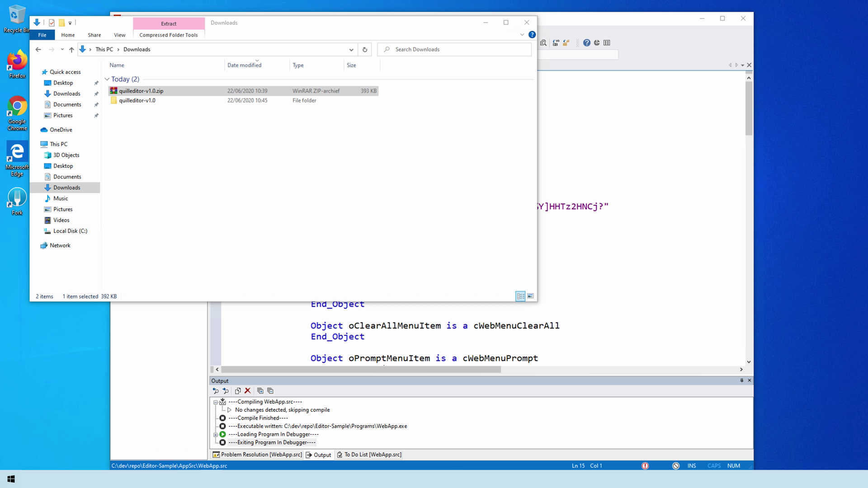Open the blue File menu button

tap(42, 35)
